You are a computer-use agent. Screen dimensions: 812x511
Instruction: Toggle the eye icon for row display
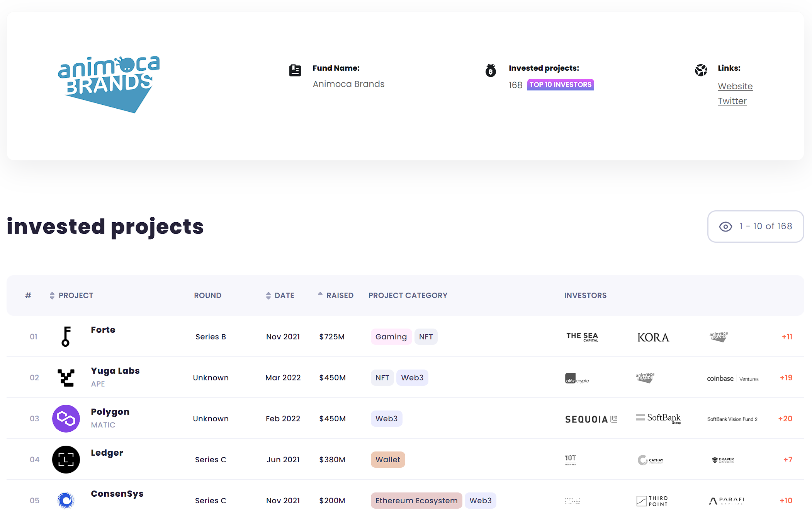coord(725,227)
